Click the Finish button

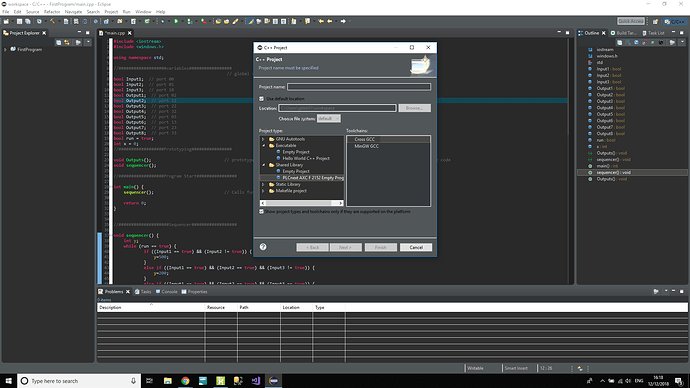coord(381,247)
